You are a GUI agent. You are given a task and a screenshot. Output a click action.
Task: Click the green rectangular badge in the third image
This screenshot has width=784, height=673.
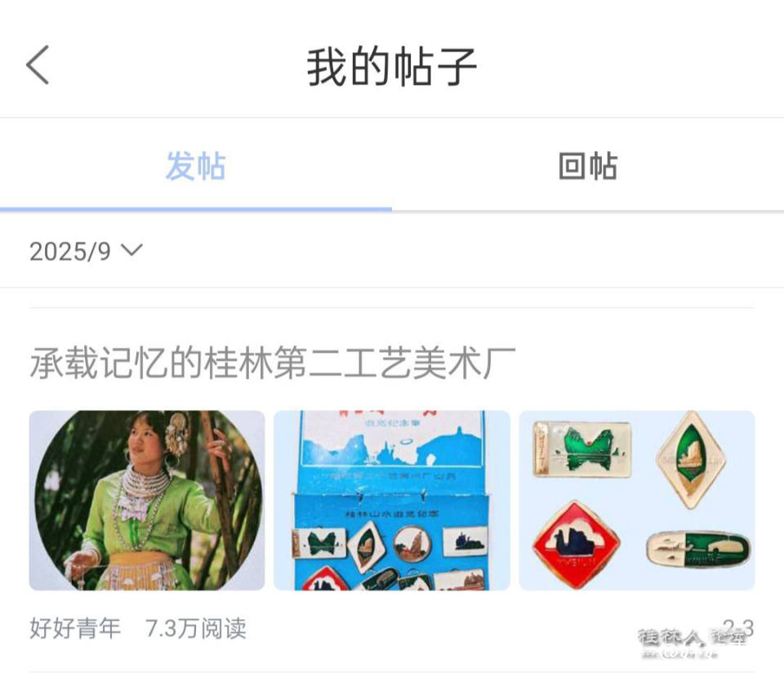pos(581,449)
